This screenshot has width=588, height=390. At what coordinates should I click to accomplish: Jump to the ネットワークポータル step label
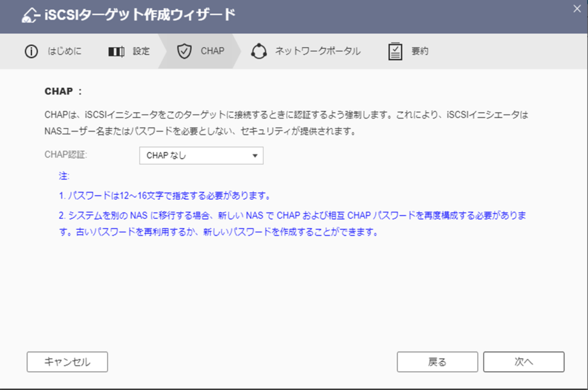[318, 51]
